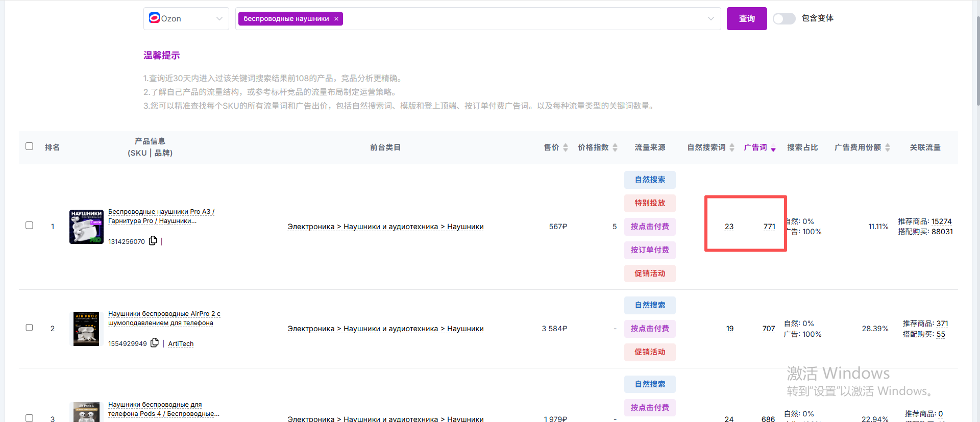Tick the checkbox for rank 2 product
This screenshot has height=422, width=980.
[x=30, y=328]
